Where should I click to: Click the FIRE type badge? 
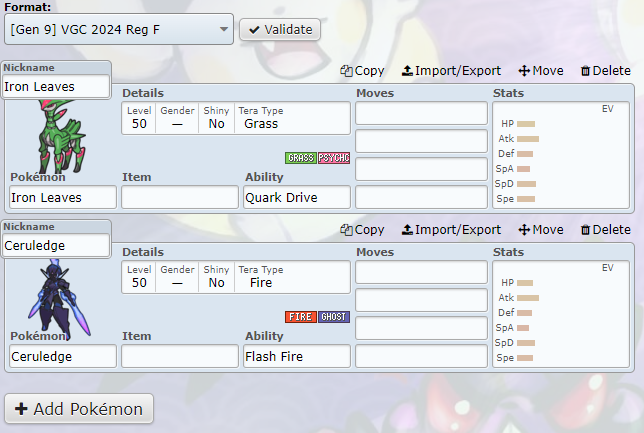[301, 317]
